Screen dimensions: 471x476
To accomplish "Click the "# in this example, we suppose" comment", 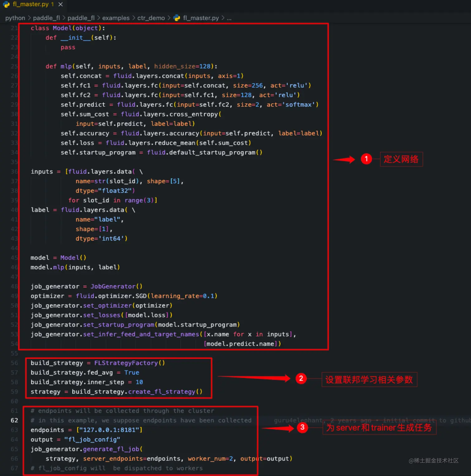I will coord(141,421).
